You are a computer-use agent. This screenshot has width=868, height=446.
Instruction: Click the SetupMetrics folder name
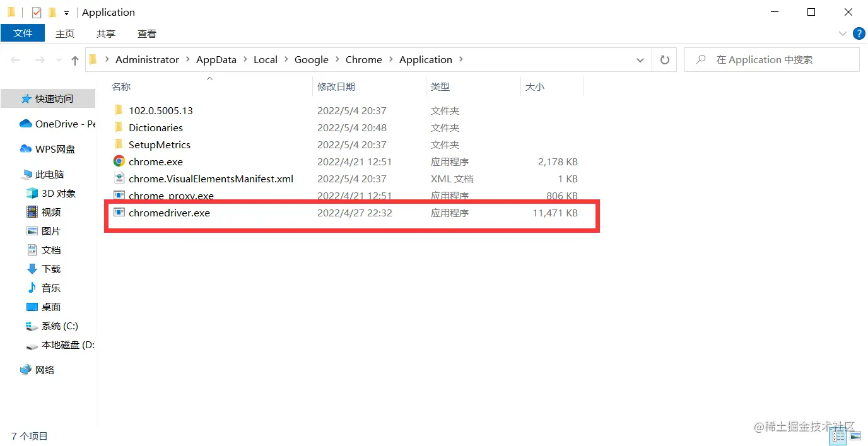coord(160,144)
